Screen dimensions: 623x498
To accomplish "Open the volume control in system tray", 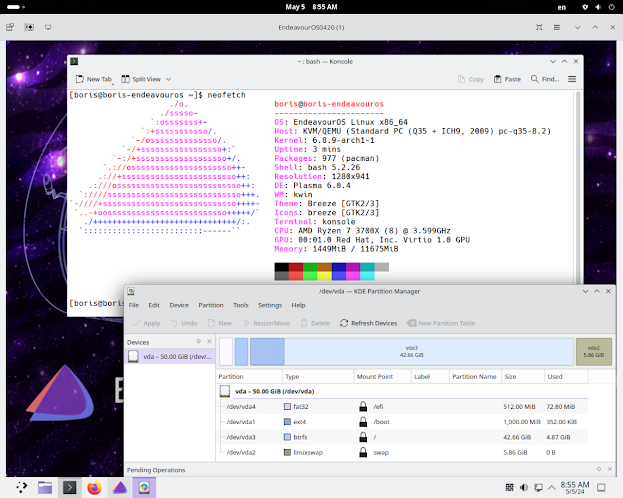I will tap(524, 487).
